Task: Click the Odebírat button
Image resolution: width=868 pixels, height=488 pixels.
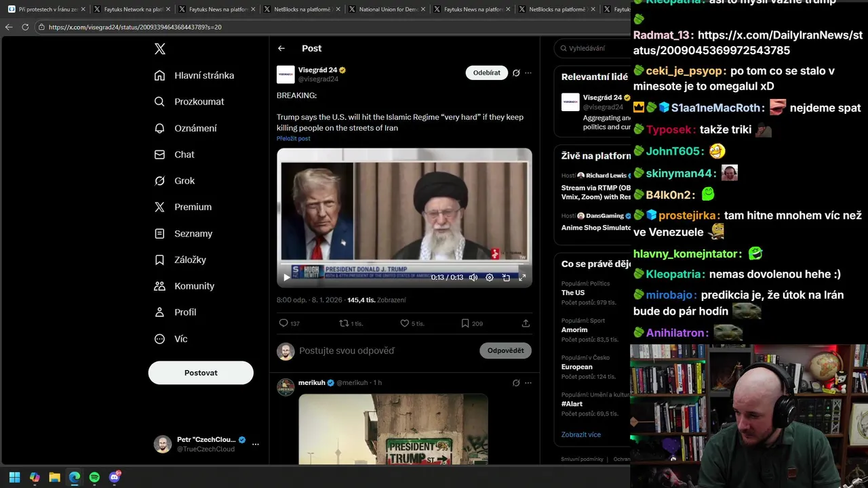Action: point(486,73)
